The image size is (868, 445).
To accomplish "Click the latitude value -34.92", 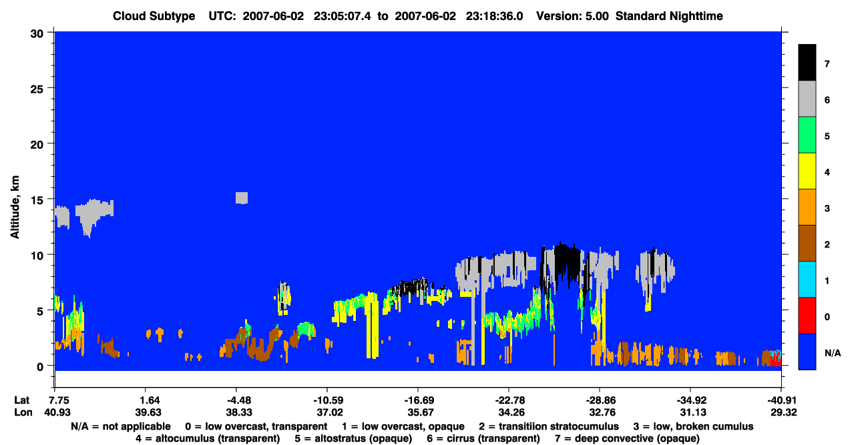I will tap(690, 400).
